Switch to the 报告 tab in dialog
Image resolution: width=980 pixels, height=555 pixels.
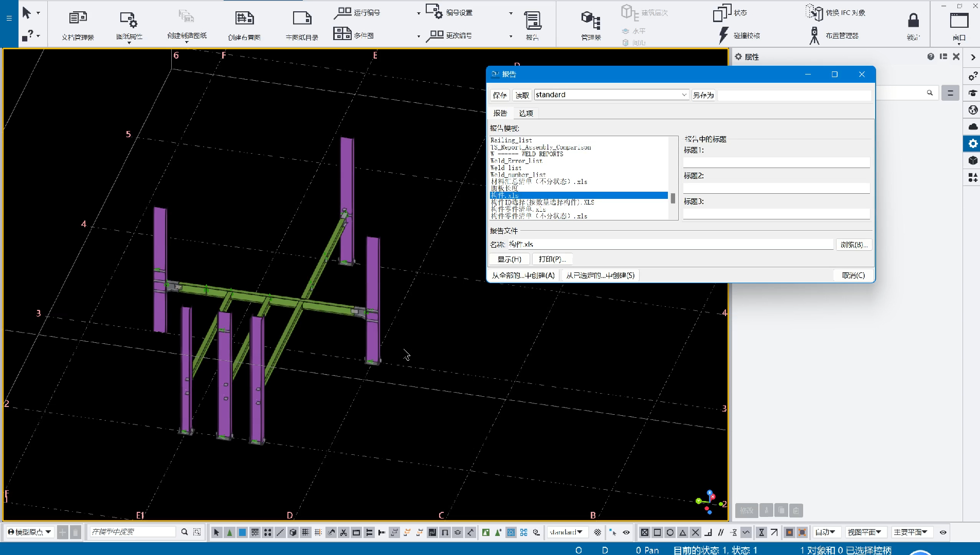pyautogui.click(x=500, y=113)
